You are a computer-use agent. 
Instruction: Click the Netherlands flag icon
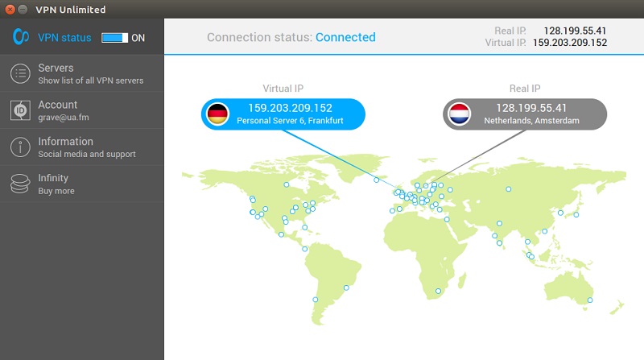[459, 114]
